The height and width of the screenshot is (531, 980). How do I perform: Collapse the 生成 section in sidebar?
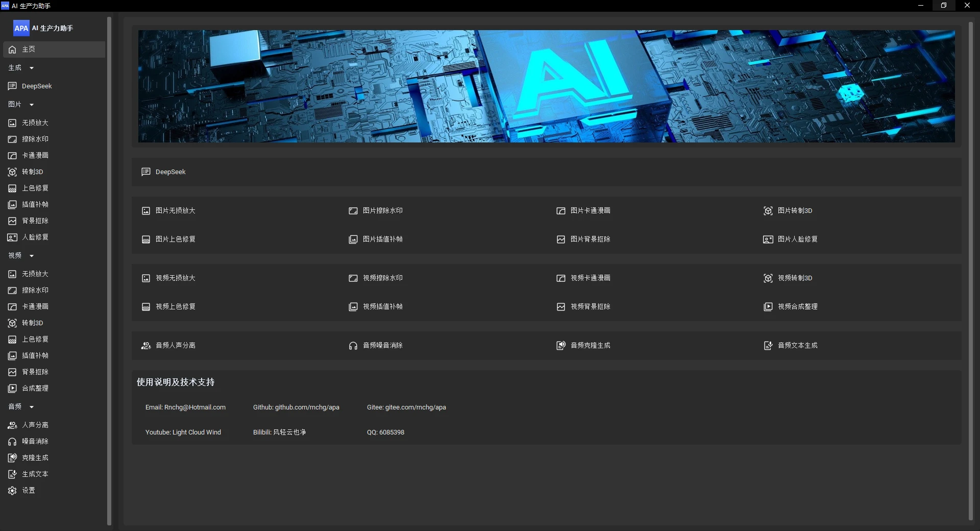[32, 68]
